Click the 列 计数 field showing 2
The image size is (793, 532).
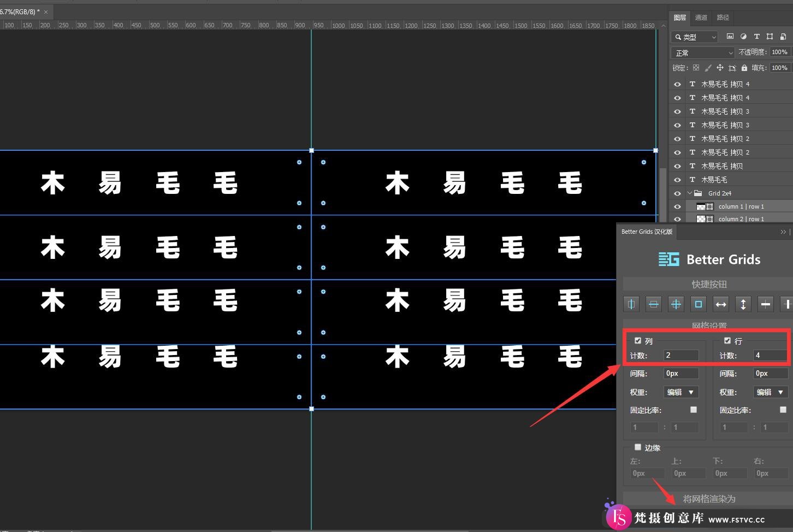681,355
